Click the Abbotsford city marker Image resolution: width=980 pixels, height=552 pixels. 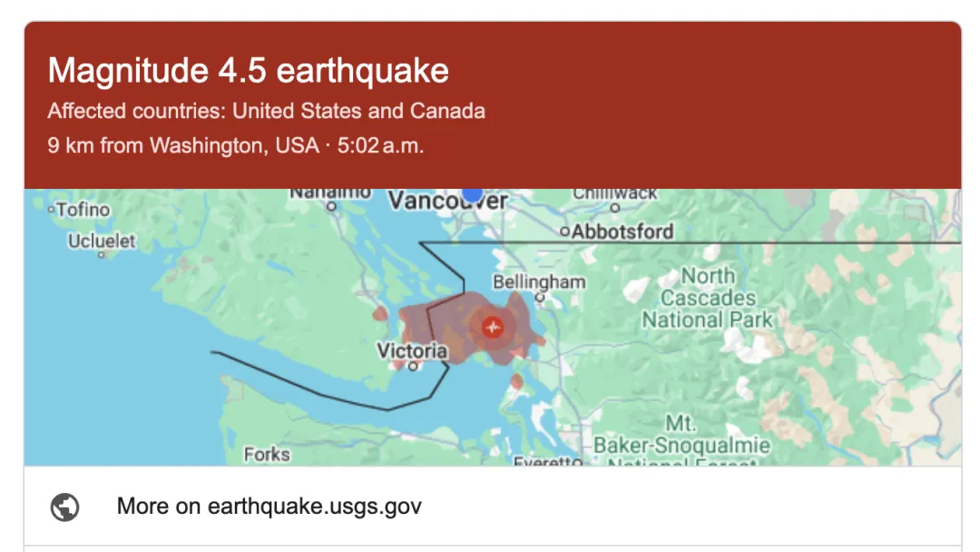click(x=564, y=232)
